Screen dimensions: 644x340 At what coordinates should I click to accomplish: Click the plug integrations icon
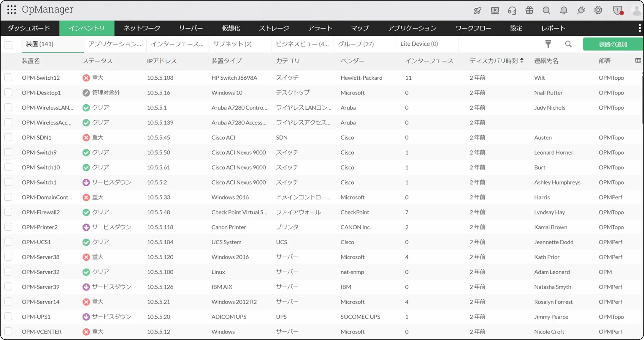pyautogui.click(x=581, y=10)
